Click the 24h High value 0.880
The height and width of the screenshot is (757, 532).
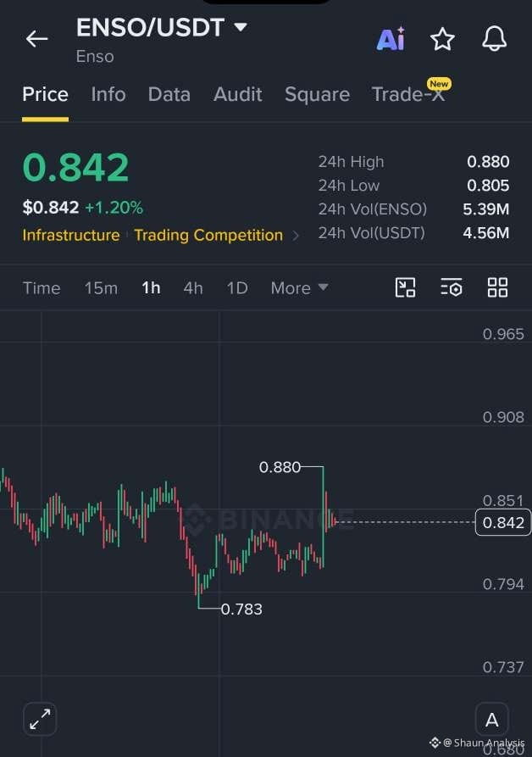point(488,162)
